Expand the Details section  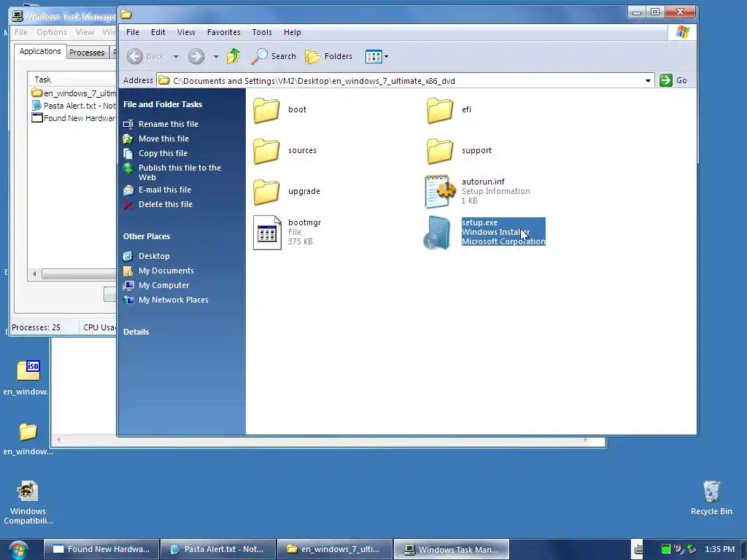(136, 332)
